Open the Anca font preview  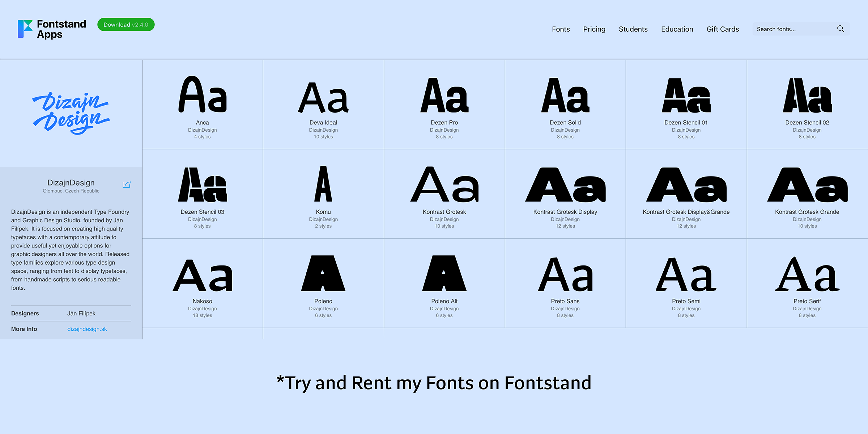pyautogui.click(x=203, y=105)
